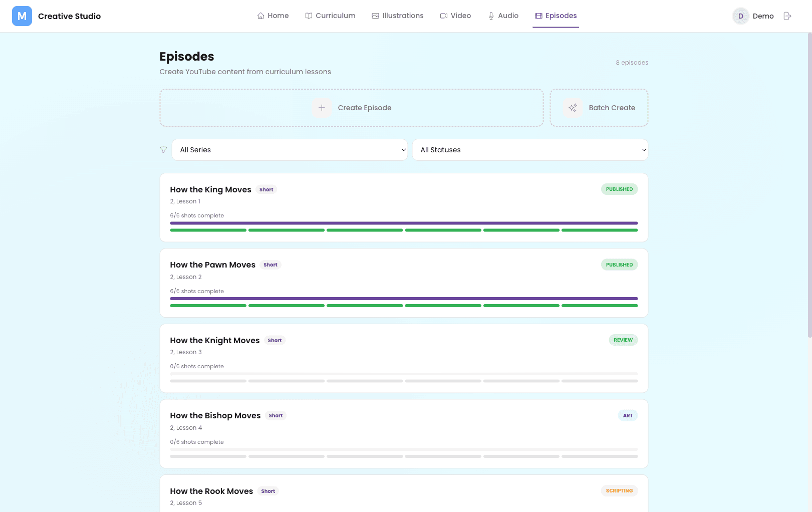Click the progress bar on How the King Moves
Screen dimensions: 812x512
403,222
